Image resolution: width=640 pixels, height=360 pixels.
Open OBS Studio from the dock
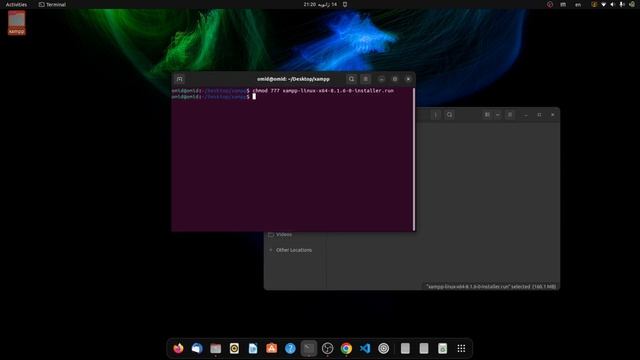[327, 348]
